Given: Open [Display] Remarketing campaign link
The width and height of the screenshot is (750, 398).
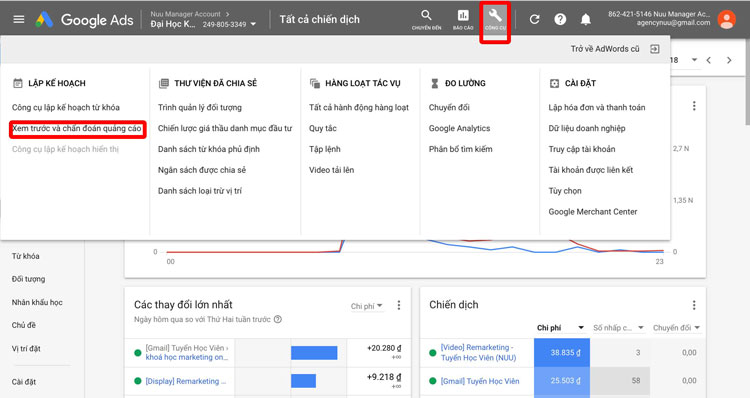Looking at the screenshot, I should point(186,381).
